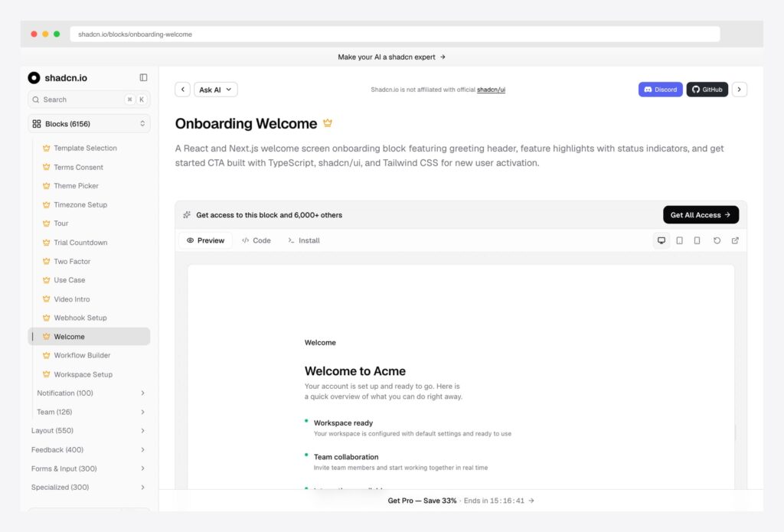
Task: Click crown icon beside Webhook Setup
Action: pyautogui.click(x=47, y=318)
